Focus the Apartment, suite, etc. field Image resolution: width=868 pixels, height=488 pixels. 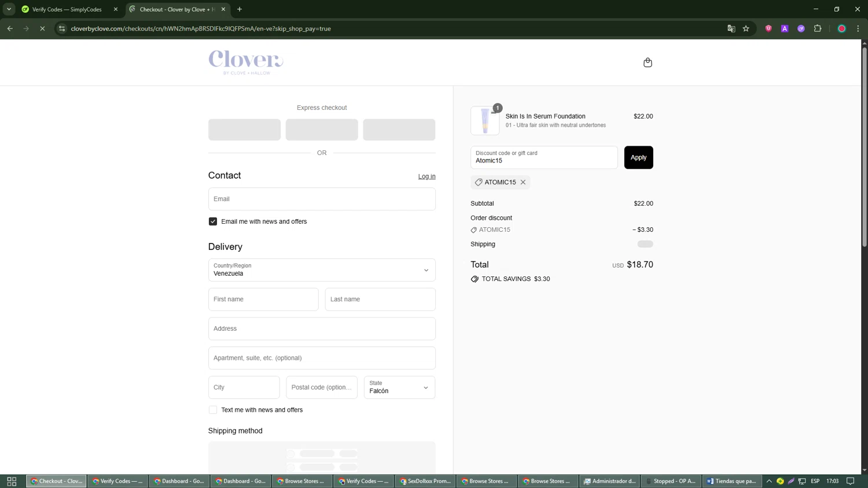coord(322,358)
